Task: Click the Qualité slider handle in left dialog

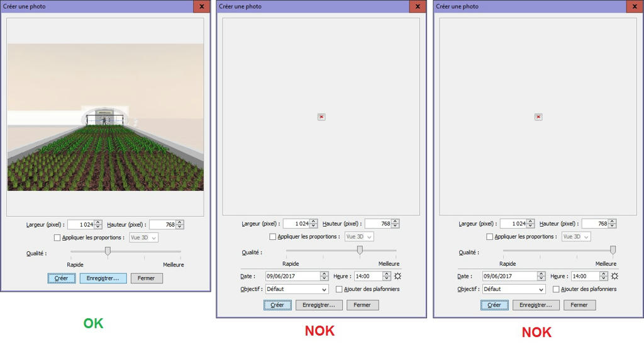Action: pos(108,251)
